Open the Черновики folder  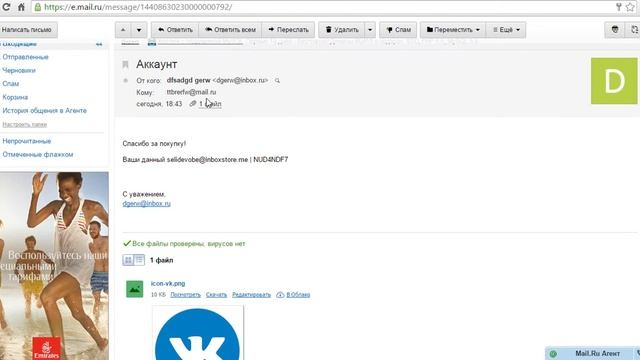(x=19, y=71)
